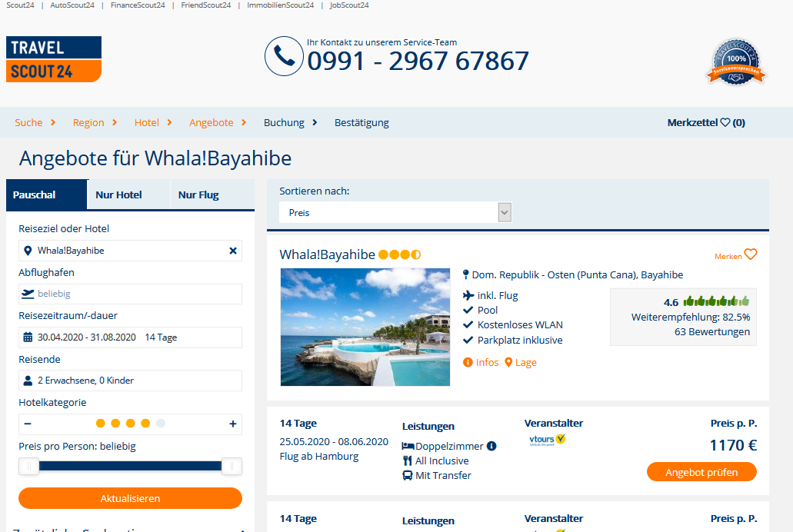Click the info icon beside Doppelzimmer

pos(491,446)
